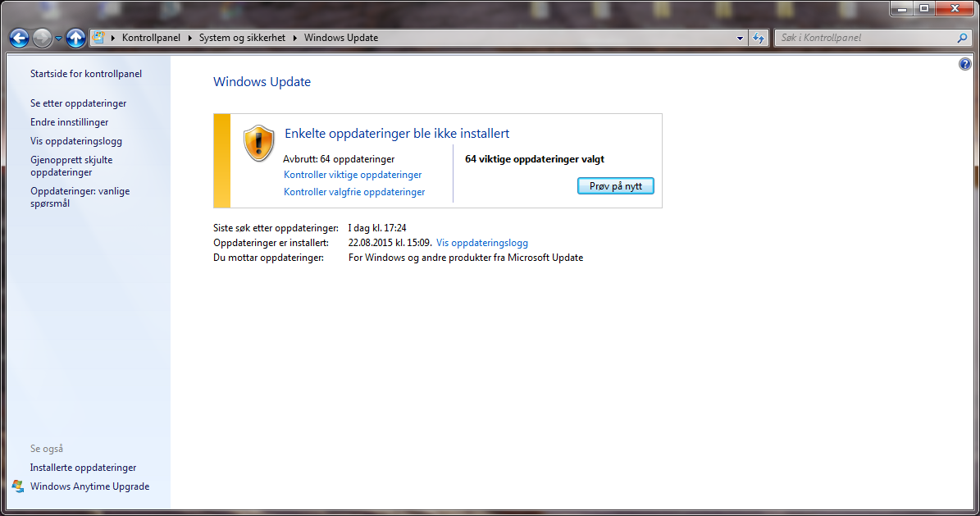This screenshot has width=980, height=516.
Task: Click the Windows Update page title
Action: click(262, 82)
